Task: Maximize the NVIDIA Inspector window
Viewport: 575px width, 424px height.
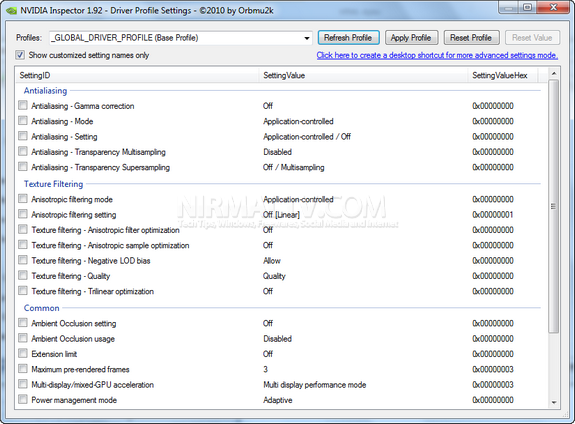Action: (x=528, y=7)
